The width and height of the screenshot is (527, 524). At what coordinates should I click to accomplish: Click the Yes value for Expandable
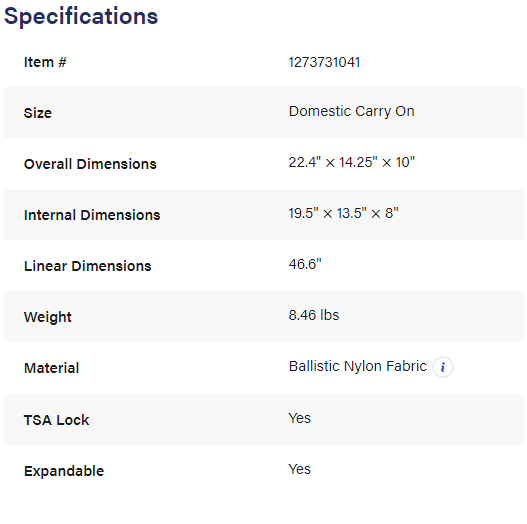[299, 469]
